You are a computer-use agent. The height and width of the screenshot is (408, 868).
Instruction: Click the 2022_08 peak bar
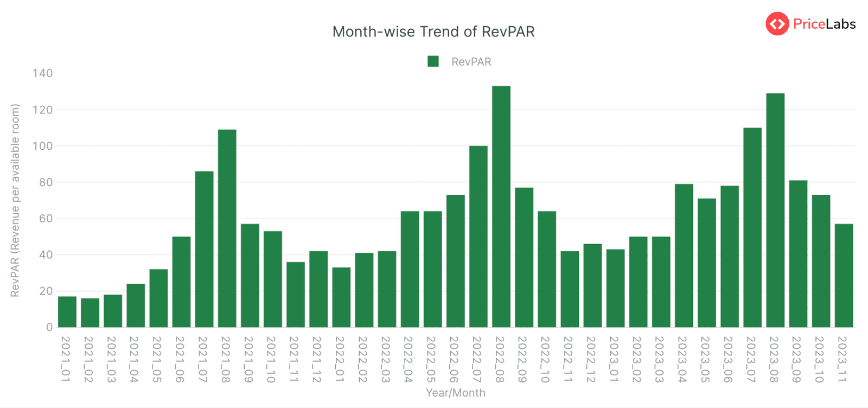501,207
